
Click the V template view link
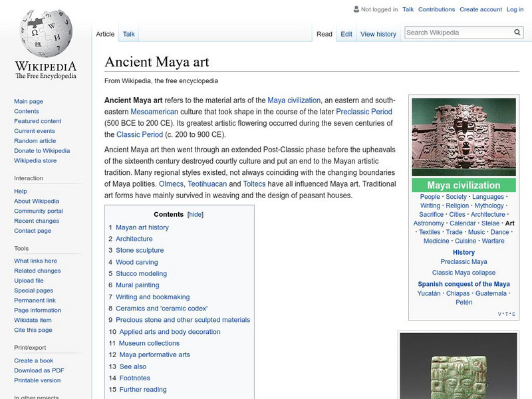click(499, 314)
